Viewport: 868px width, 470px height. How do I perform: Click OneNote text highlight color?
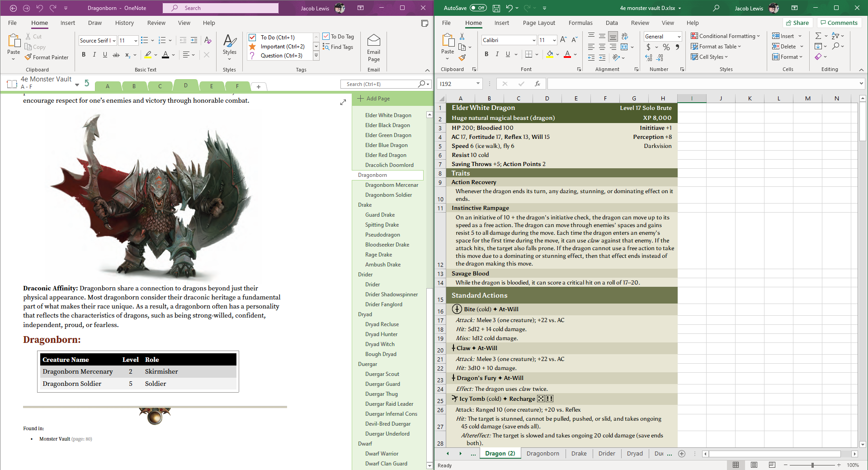pyautogui.click(x=148, y=55)
